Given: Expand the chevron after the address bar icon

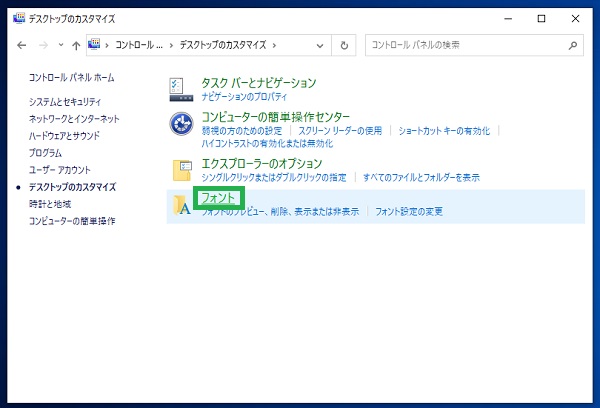Looking at the screenshot, I should point(107,46).
